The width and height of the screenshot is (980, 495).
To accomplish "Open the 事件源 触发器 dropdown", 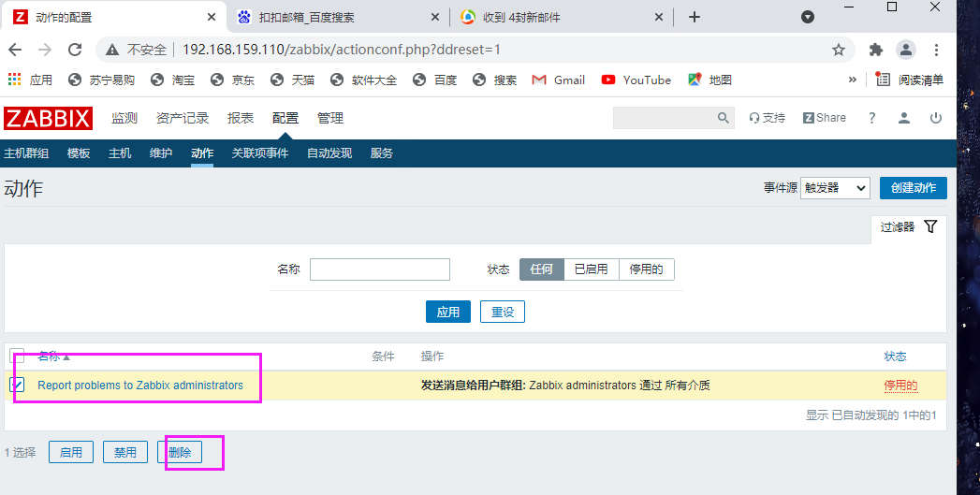I will pos(835,188).
